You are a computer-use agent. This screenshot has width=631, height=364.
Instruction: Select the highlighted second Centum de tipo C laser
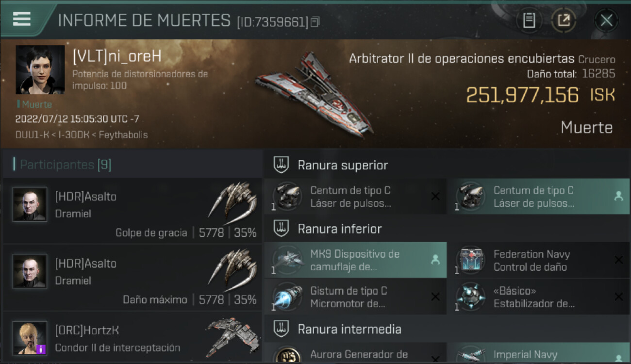tap(538, 196)
